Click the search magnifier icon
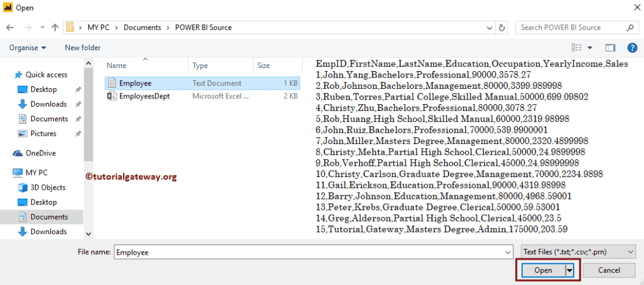This screenshot has width=644, height=285. coord(630,28)
